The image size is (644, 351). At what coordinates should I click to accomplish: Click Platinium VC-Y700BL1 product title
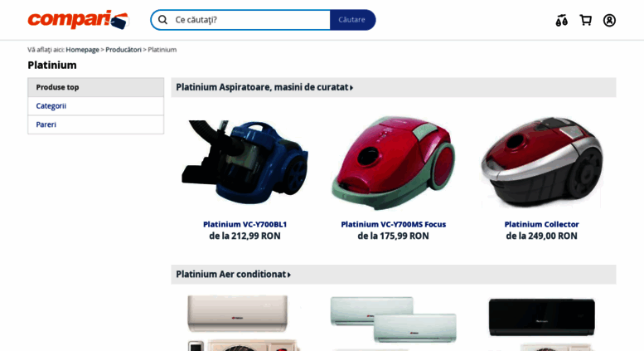coord(245,224)
